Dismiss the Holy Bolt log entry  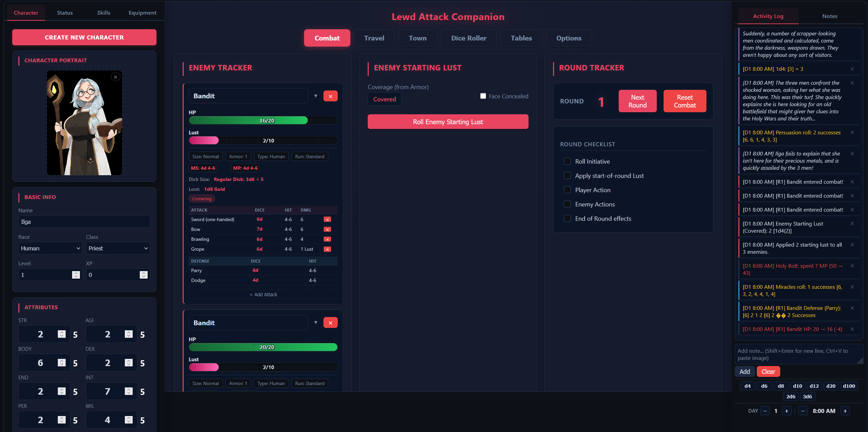point(852,266)
